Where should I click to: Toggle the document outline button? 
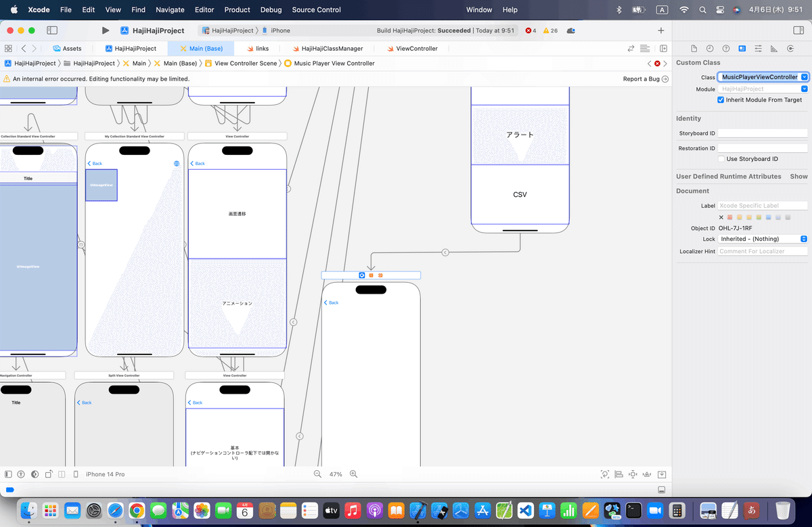pos(8,474)
